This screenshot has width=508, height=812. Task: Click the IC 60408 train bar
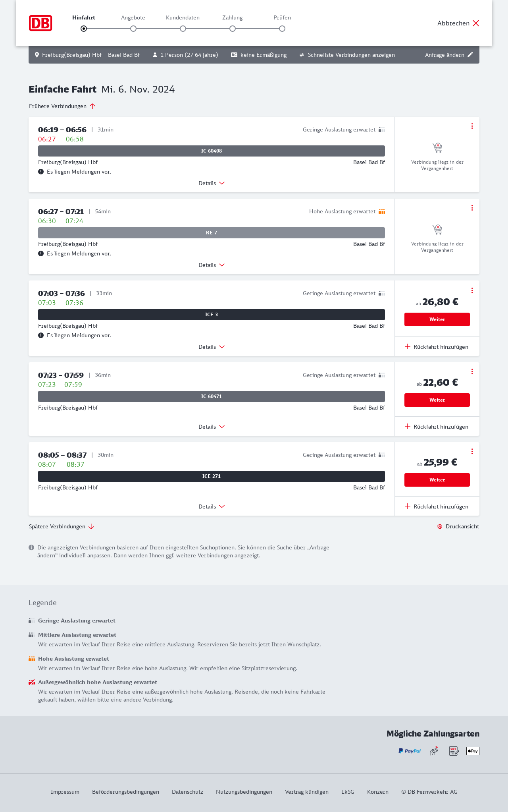coord(212,151)
